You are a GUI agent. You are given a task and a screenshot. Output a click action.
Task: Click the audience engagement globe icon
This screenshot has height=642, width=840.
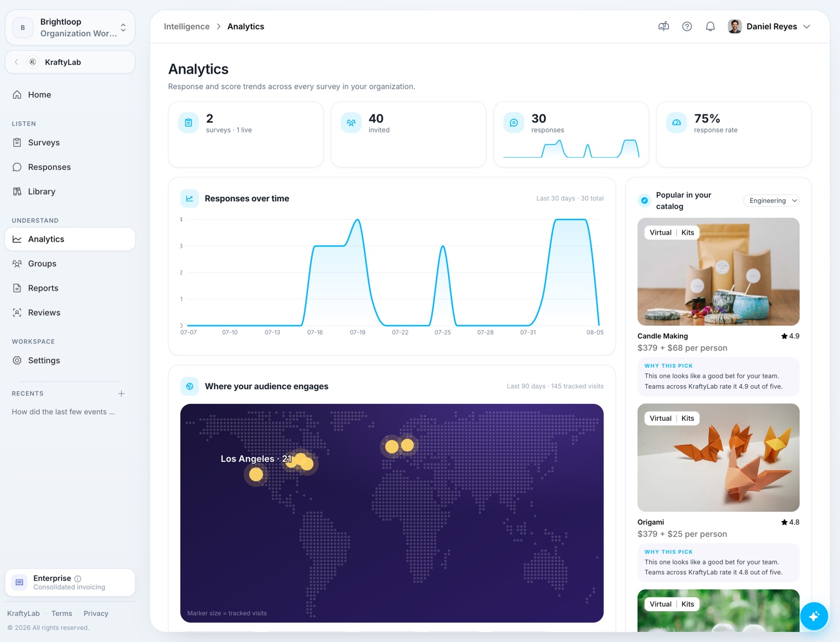coord(190,386)
